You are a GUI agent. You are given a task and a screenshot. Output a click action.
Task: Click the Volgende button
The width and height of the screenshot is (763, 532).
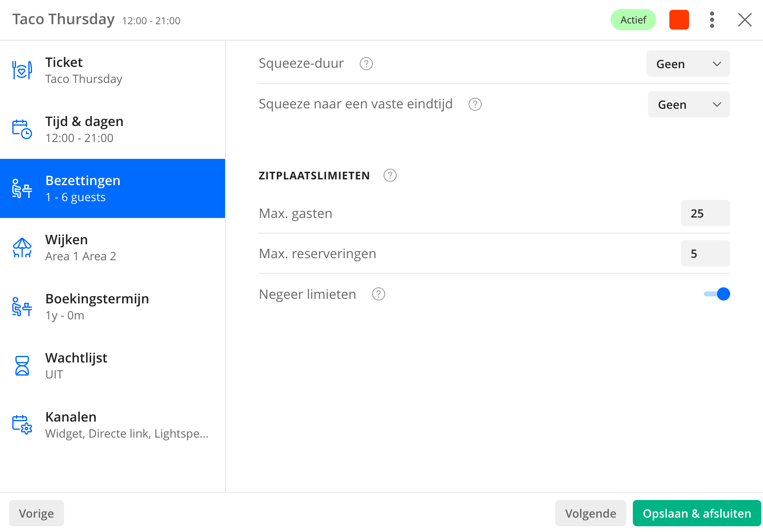tap(590, 513)
